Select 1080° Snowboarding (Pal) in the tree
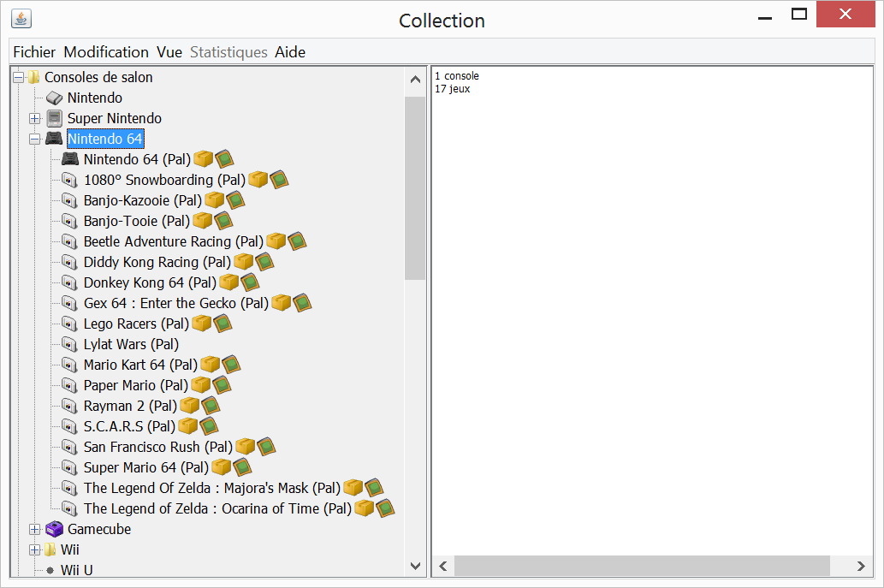Image resolution: width=884 pixels, height=588 pixels. [164, 180]
